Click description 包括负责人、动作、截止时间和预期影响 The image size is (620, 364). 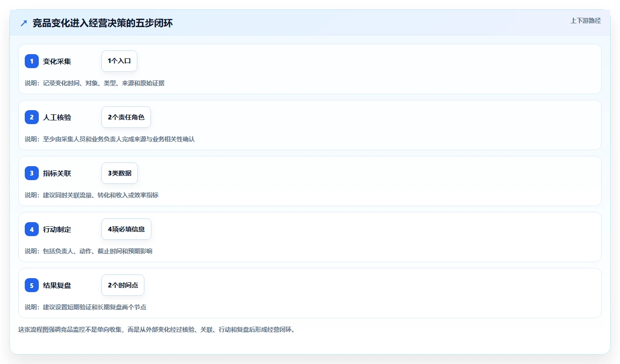click(x=88, y=251)
